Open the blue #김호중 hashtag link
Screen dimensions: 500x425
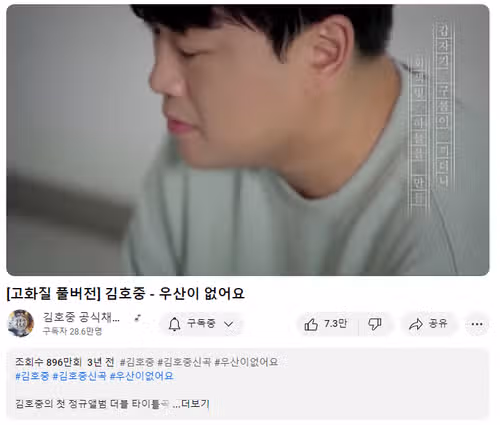pos(32,376)
